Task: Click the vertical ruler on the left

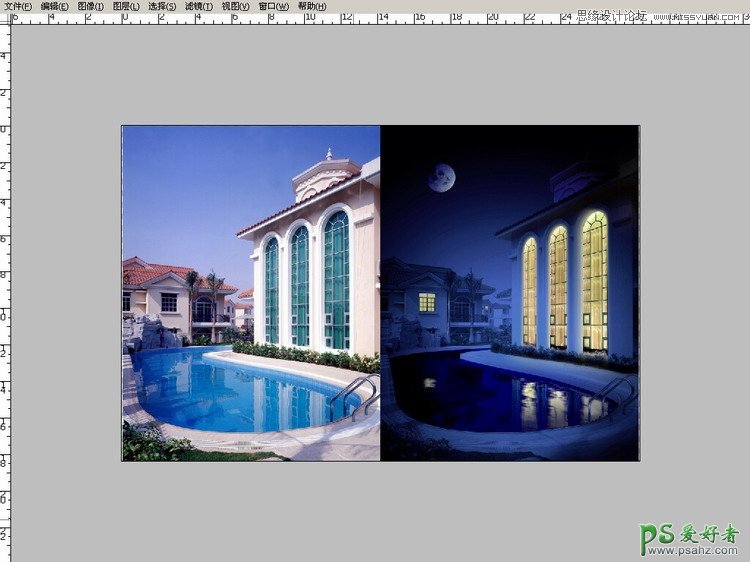Action: pos(5,300)
